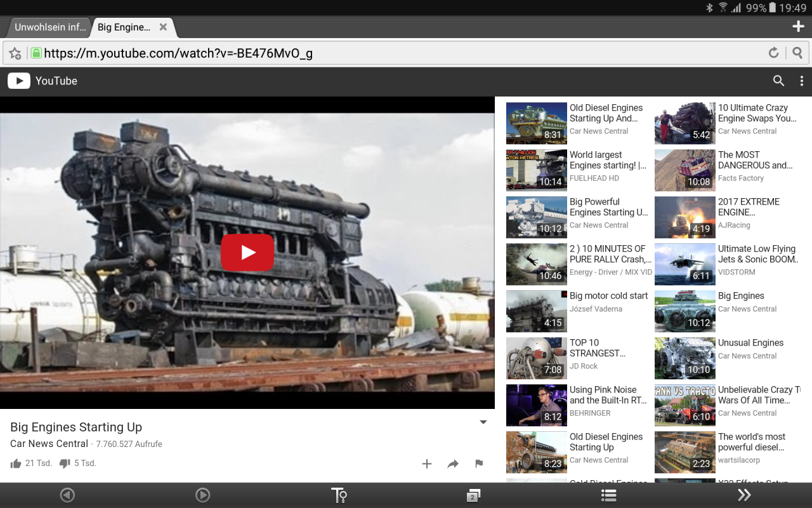Tap the battery status icon

tap(772, 8)
